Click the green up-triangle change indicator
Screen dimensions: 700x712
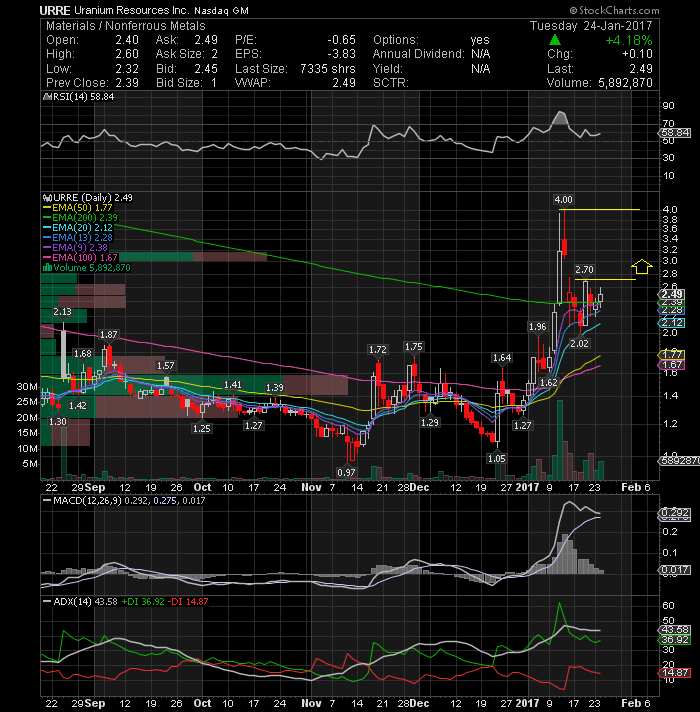(555, 40)
